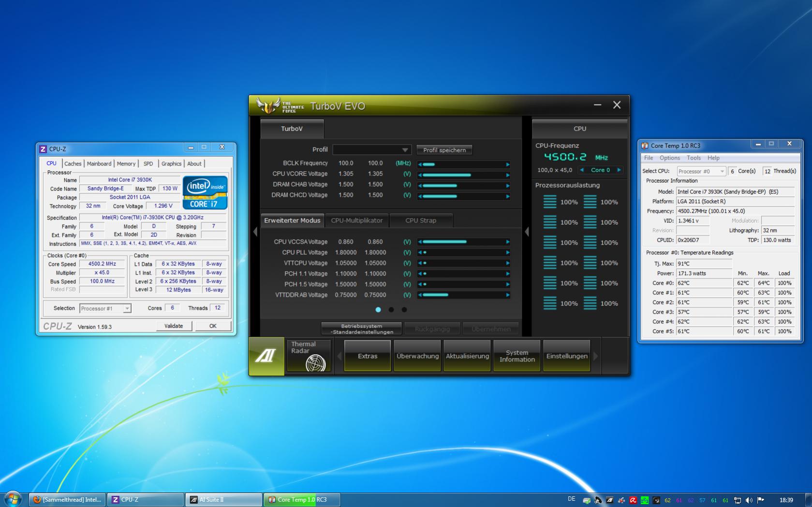Click the Avira antivirus tray icon
Screen dimensions: 812x507
(633, 500)
